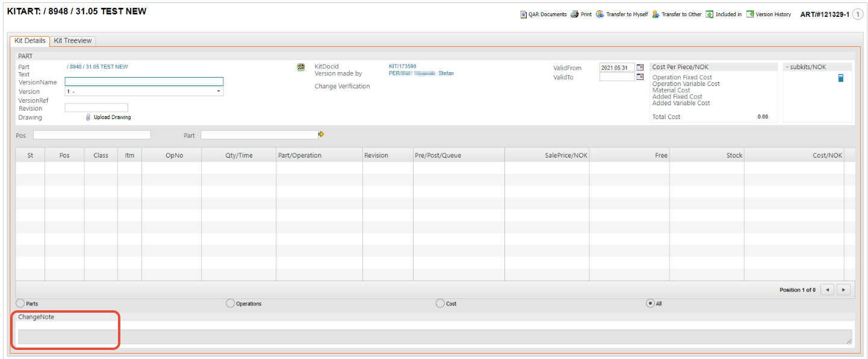Open the Included in icon

click(710, 14)
